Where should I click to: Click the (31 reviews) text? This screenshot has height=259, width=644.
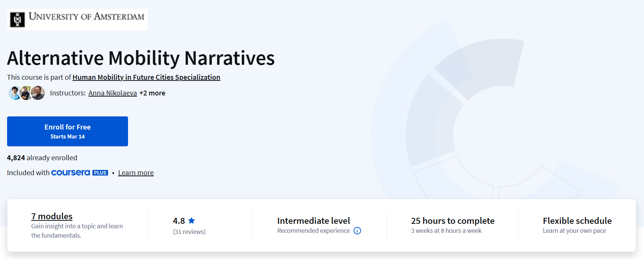(189, 232)
